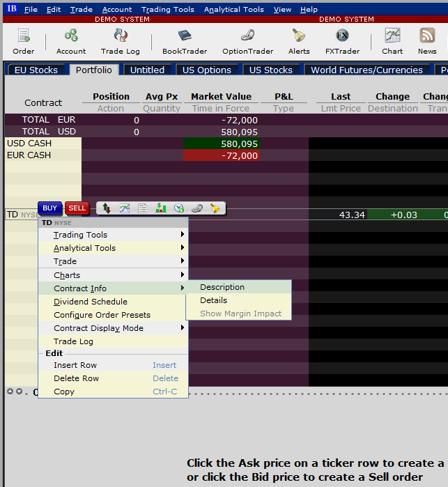This screenshot has height=487, width=448.
Task: Open the Order toolbar icon
Action: click(x=24, y=41)
